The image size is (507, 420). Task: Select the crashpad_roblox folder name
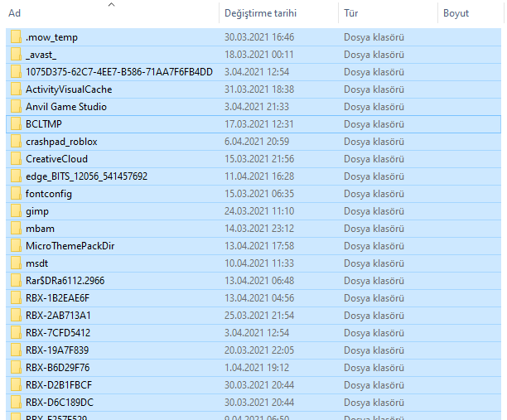(61, 142)
